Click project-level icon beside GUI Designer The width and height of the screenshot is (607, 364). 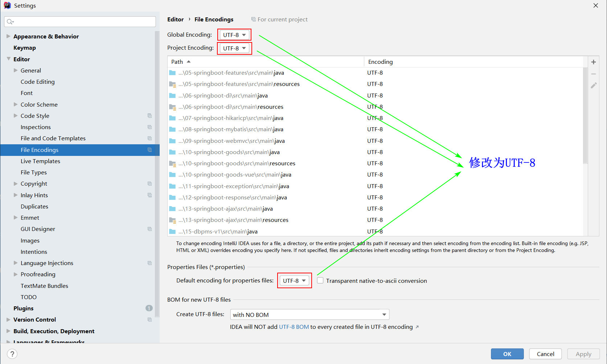click(x=149, y=229)
